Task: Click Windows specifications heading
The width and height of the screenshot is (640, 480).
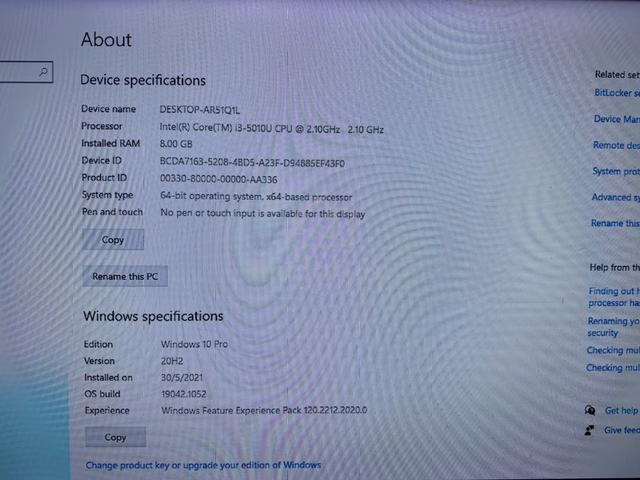Action: pos(153,316)
